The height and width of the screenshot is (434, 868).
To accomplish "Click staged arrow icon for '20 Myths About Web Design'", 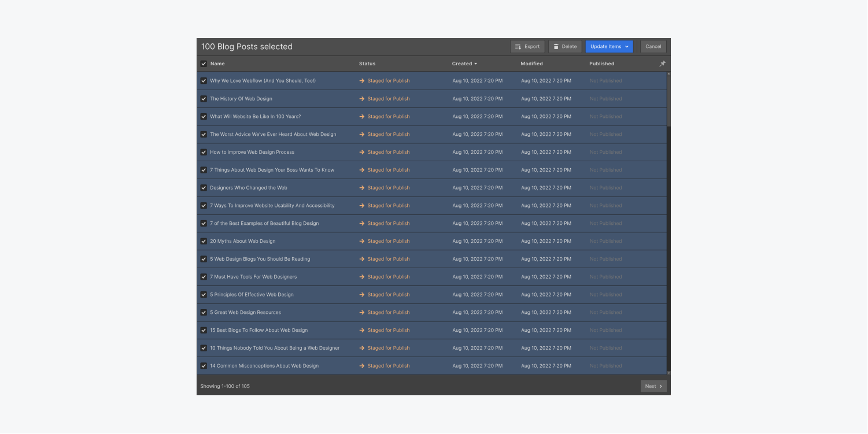I will (x=361, y=242).
